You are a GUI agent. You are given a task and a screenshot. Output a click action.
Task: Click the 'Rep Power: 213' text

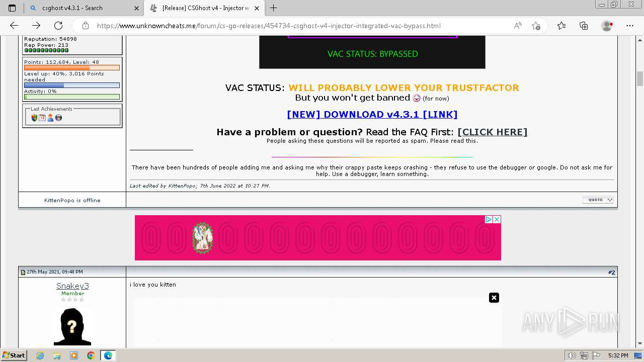tap(46, 45)
